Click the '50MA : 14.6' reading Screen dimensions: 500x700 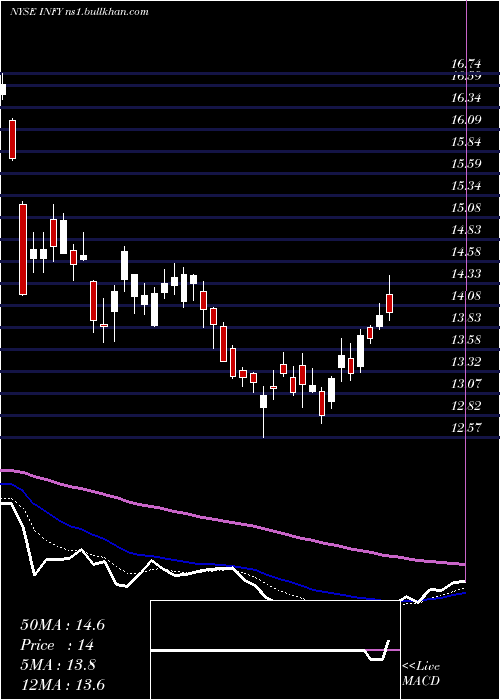pyautogui.click(x=62, y=625)
